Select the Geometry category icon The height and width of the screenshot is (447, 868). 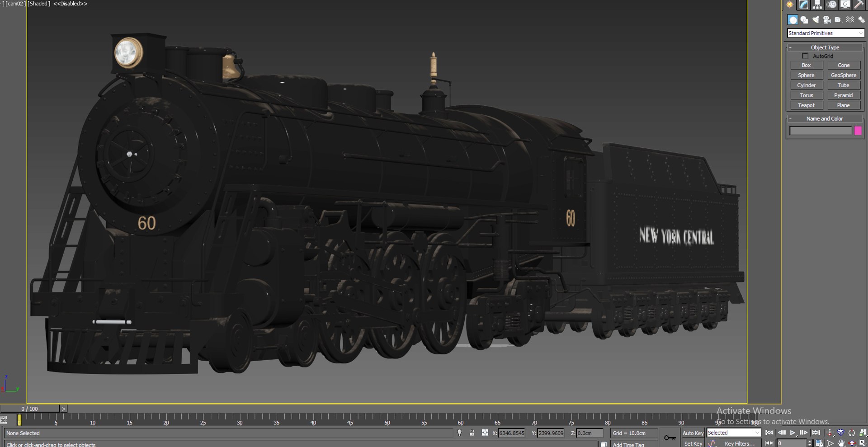click(793, 20)
